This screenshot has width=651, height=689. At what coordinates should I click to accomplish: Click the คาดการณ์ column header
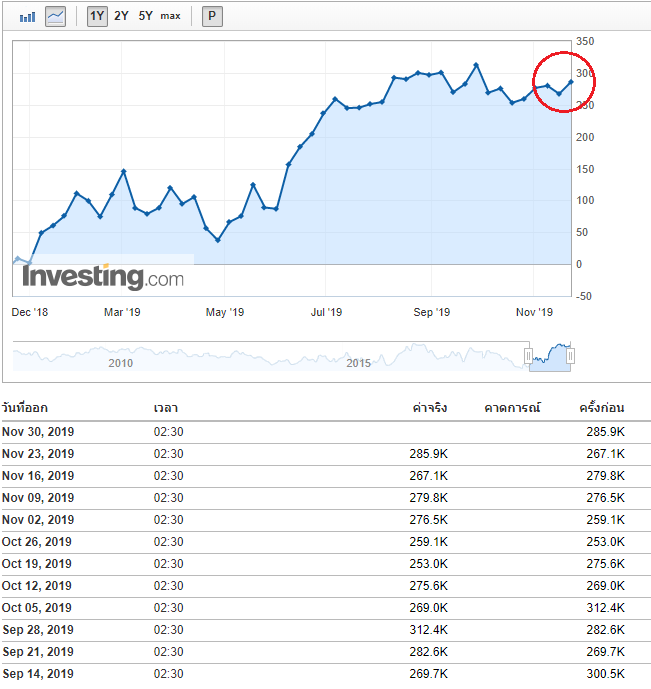(512, 408)
